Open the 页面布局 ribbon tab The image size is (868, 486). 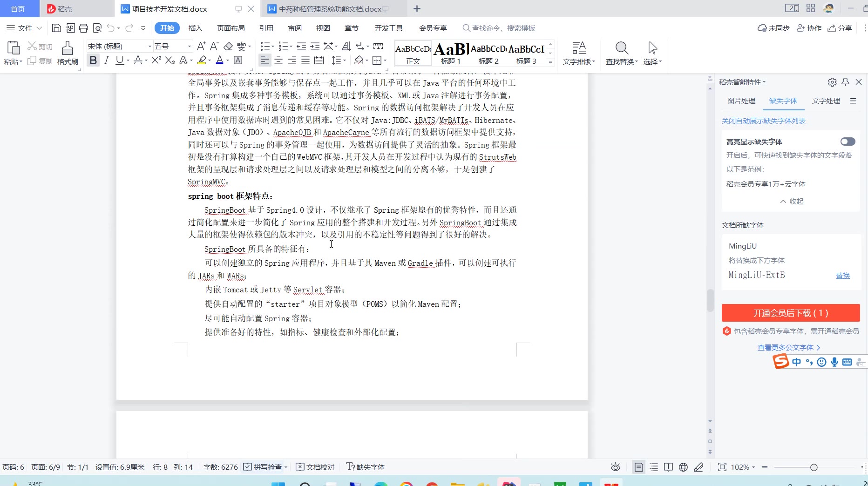(231, 28)
